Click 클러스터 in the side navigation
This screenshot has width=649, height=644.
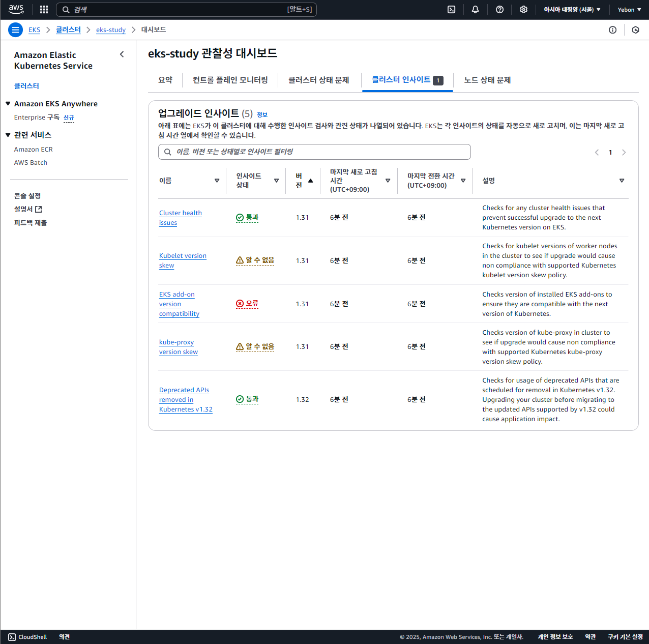(26, 86)
